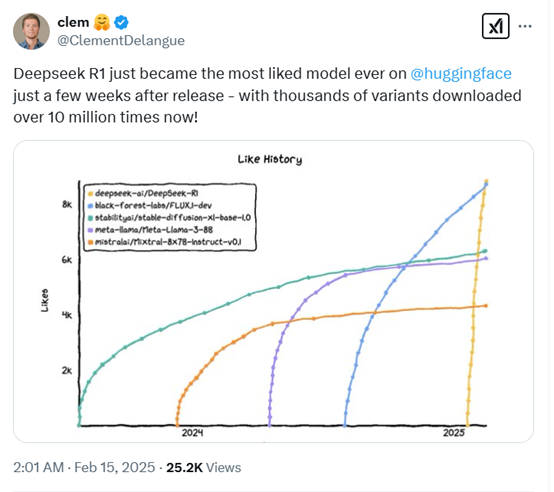Screen dimensions: 554x492
Task: Click the orange Mixtral-8x7B legend marker
Action: tap(90, 242)
